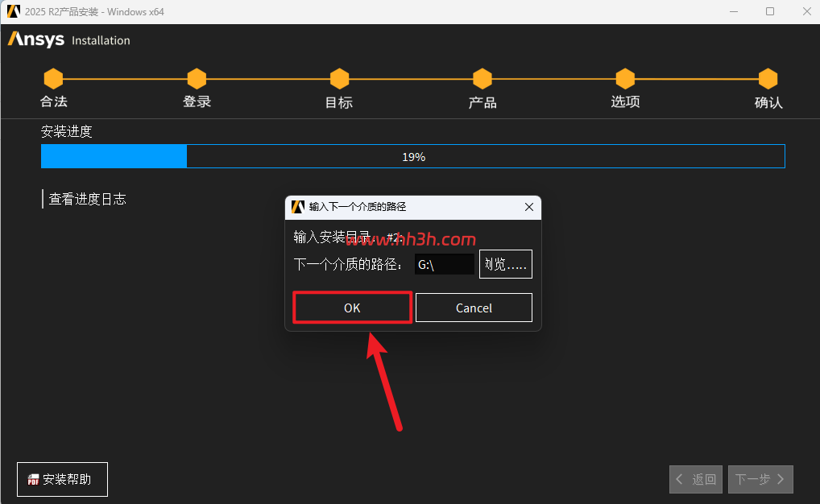Click the G:\ path input field
Screen dimensions: 820x504
click(x=444, y=264)
